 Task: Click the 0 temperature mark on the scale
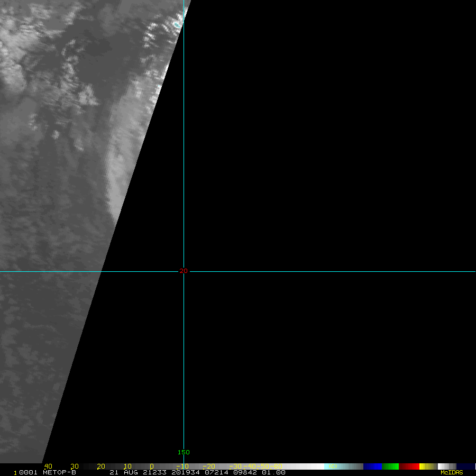(152, 466)
